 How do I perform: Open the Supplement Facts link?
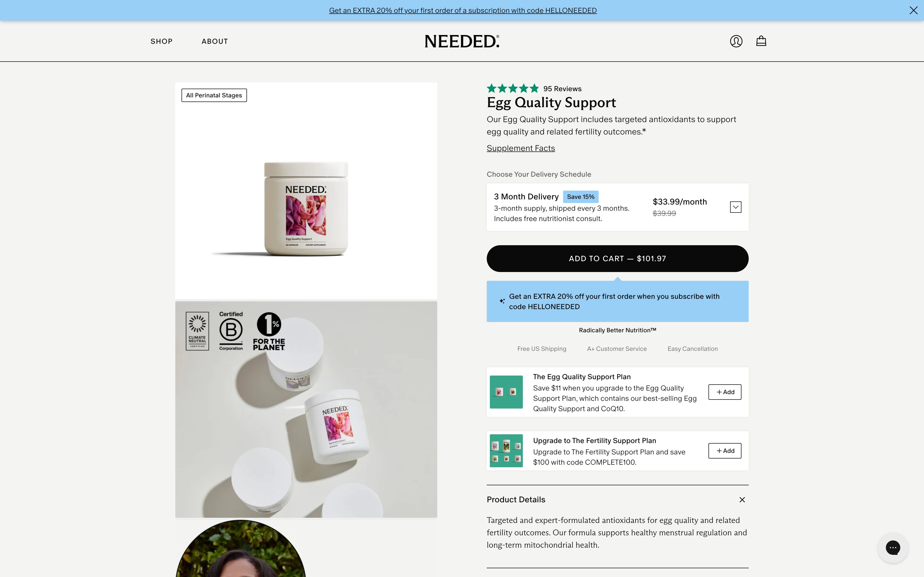click(521, 148)
